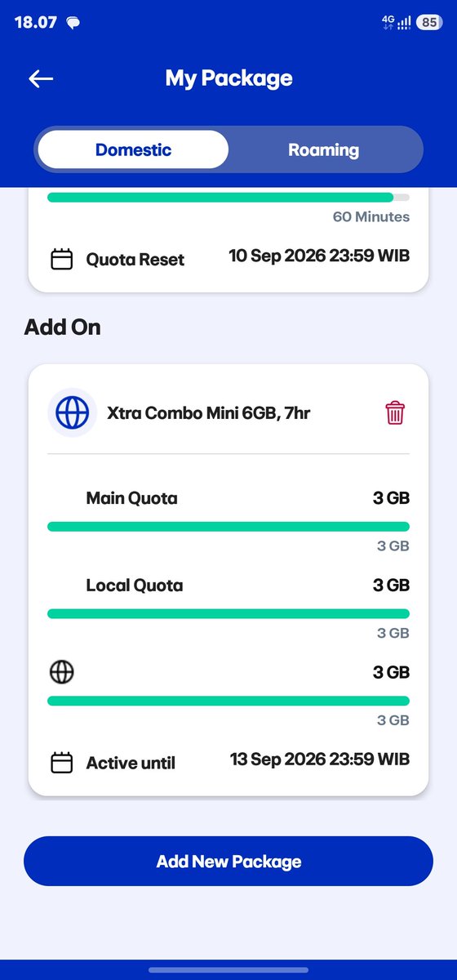Tap the Local Quota progress bar
The image size is (457, 980).
228,613
